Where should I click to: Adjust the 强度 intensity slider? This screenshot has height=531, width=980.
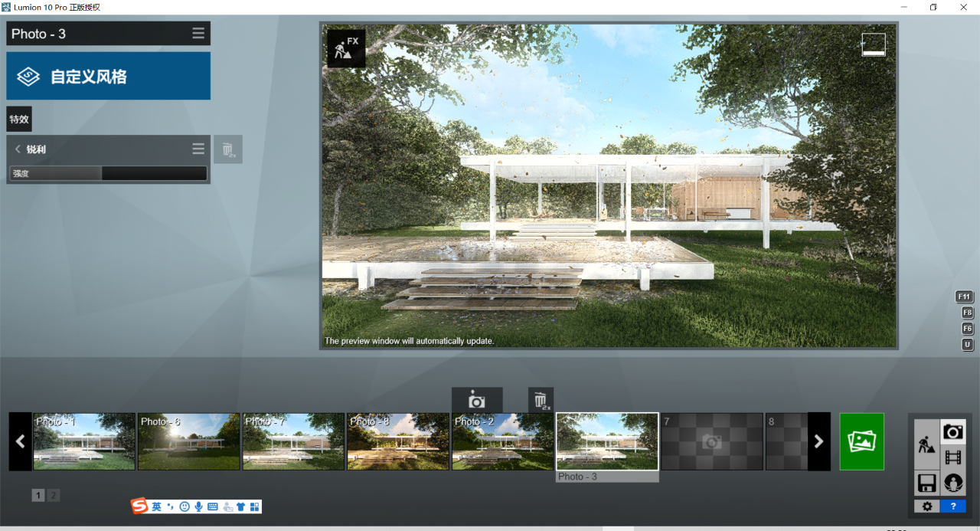click(109, 174)
